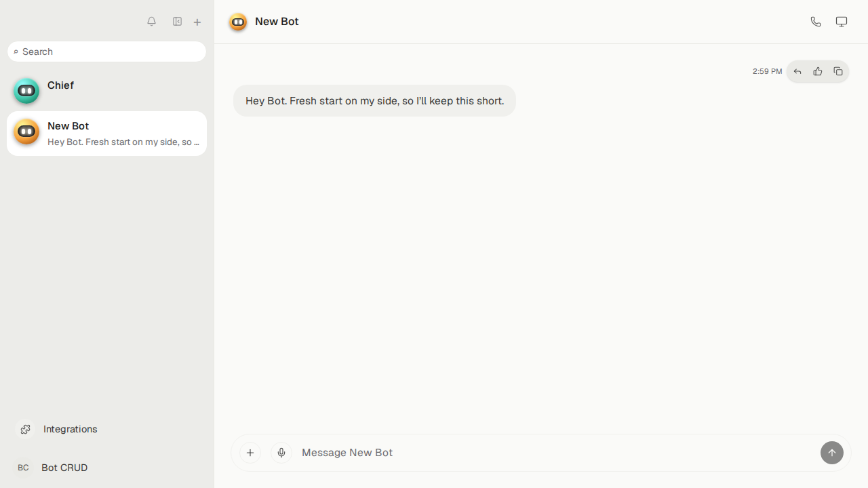This screenshot has width=868, height=488.
Task: Reply to the message
Action: (797, 72)
